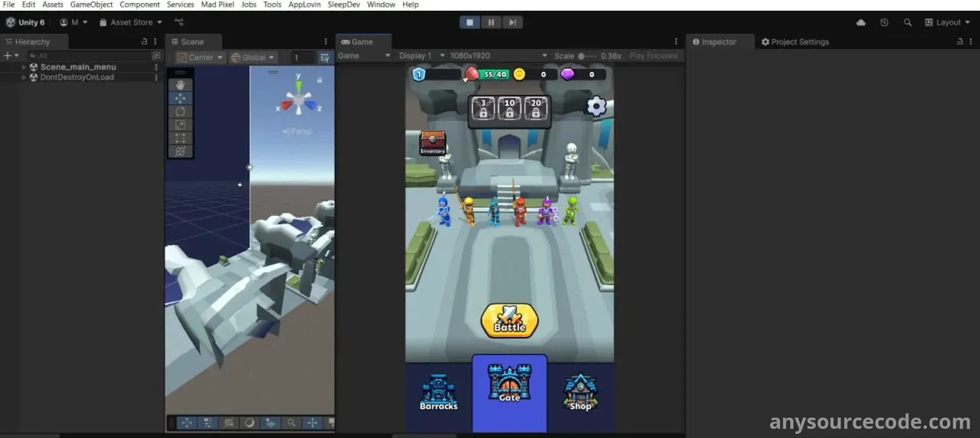Viewport: 980px width, 438px height.
Task: Open the Undo History icon
Action: [x=884, y=22]
